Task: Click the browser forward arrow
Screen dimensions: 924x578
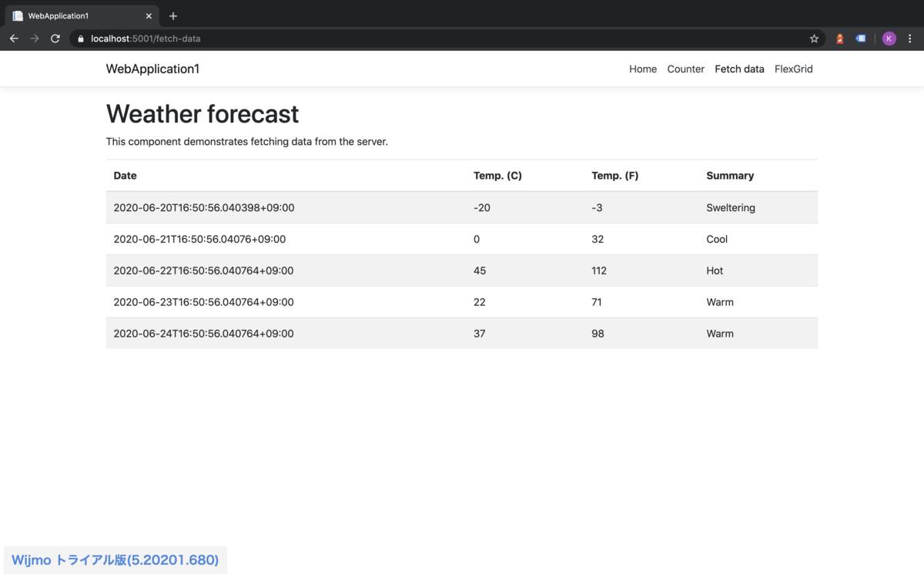Action: click(x=35, y=39)
